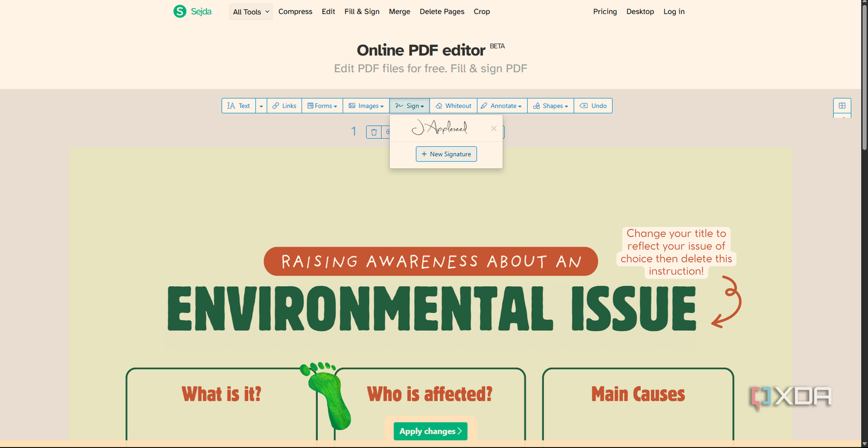Screen dimensions: 868x448
Task: Open the Merge tool page
Action: (x=399, y=12)
